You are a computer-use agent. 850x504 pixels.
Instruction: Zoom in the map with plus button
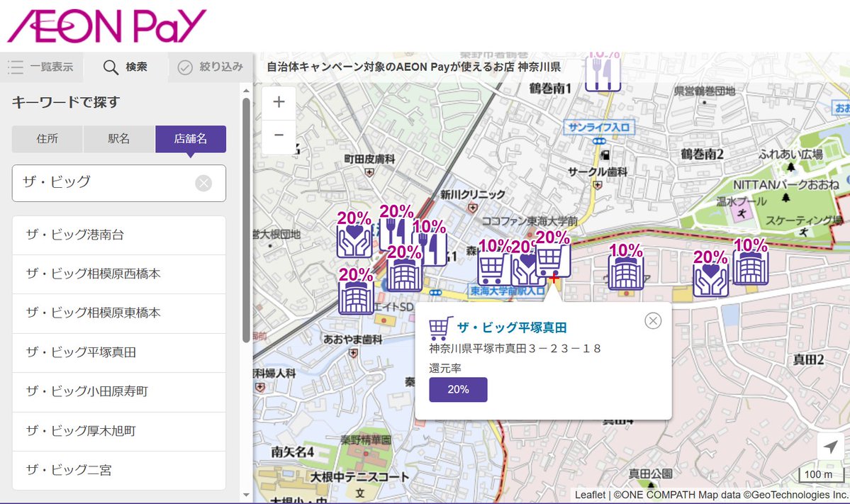coord(279,102)
